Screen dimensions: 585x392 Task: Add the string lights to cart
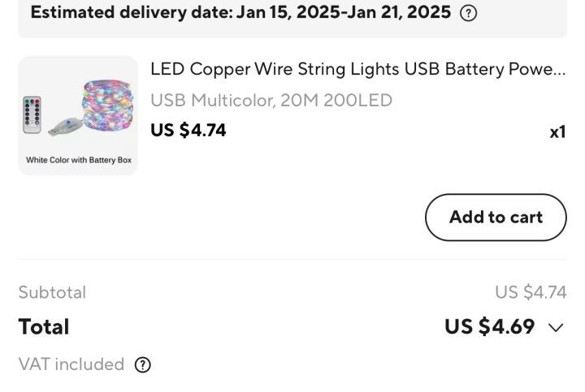coord(496,218)
